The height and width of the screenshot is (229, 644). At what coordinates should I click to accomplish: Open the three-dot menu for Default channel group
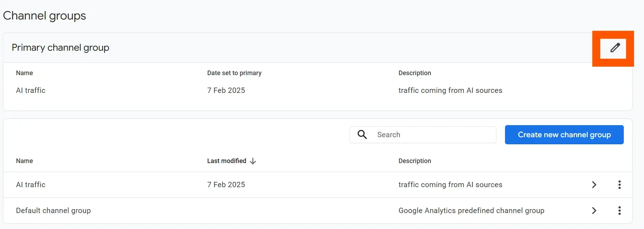[x=619, y=211]
